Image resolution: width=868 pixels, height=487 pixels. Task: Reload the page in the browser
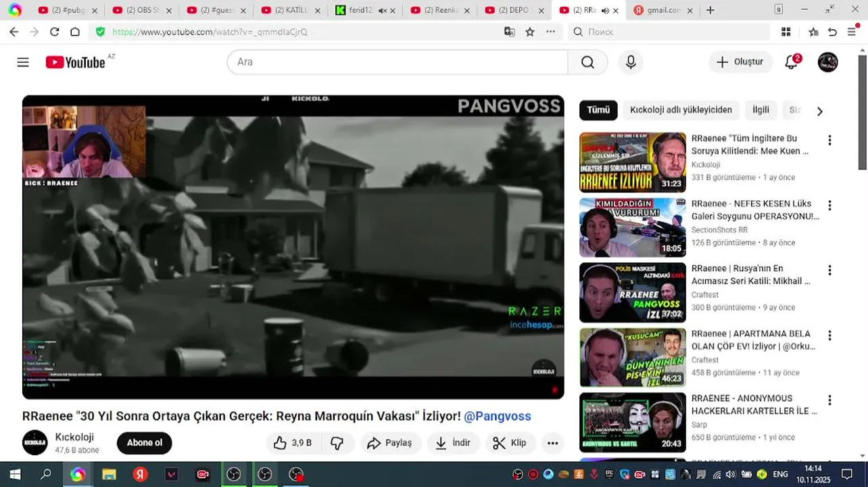pos(55,32)
